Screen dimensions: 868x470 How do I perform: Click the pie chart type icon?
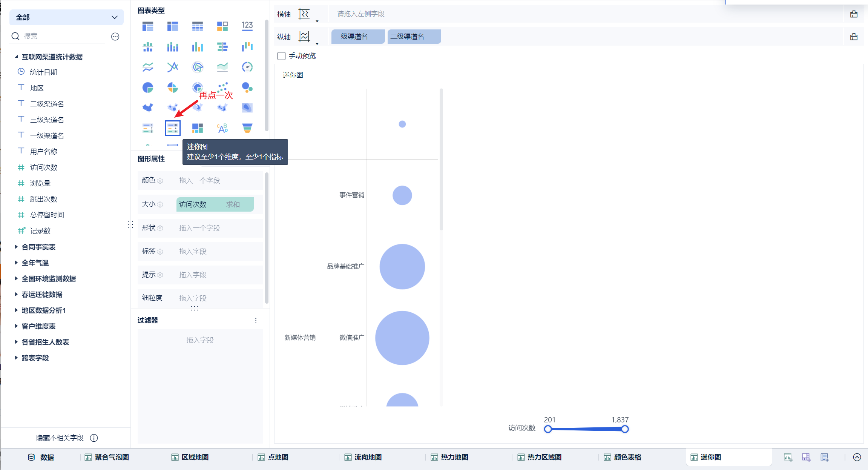[148, 88]
